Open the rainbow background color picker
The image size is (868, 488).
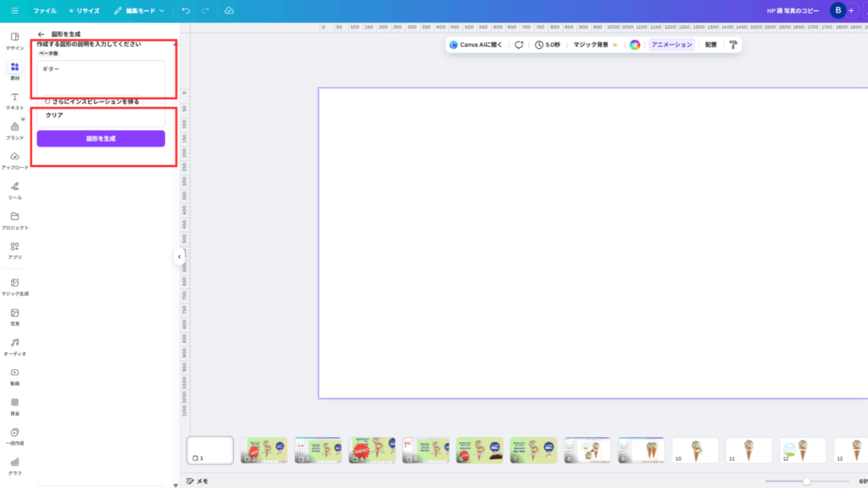(x=634, y=45)
